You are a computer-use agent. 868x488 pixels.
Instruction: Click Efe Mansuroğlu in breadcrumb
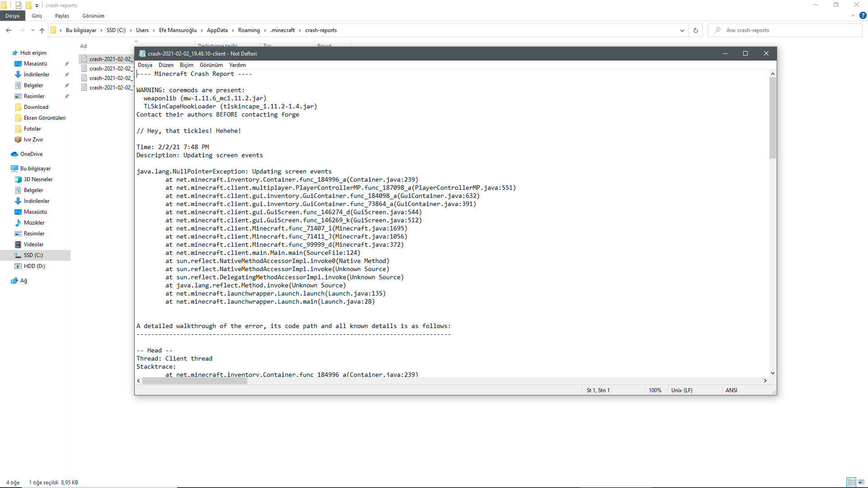tap(178, 30)
